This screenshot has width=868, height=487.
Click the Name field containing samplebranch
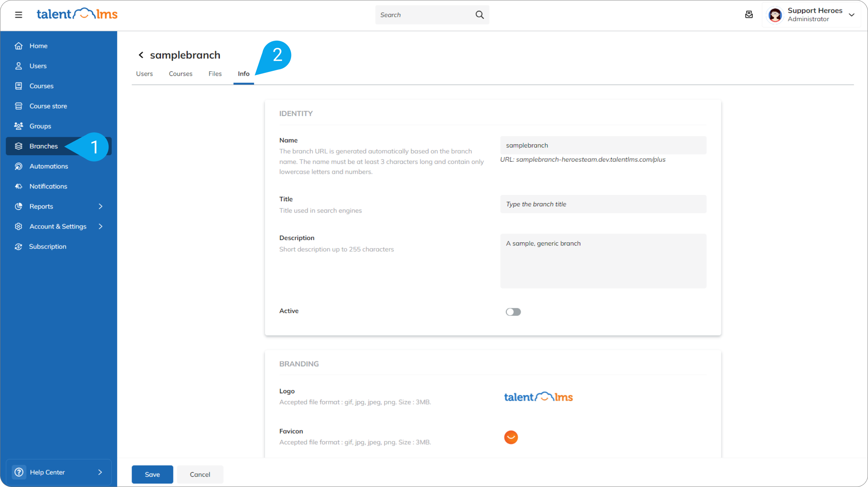[603, 145]
